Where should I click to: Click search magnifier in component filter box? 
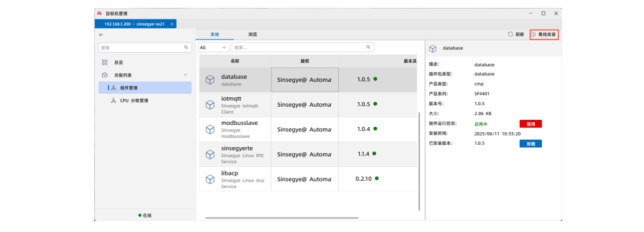[369, 47]
